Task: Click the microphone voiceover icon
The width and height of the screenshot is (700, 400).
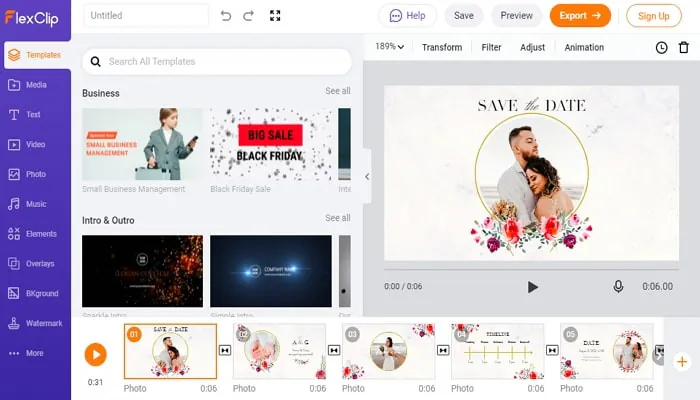Action: (x=618, y=286)
